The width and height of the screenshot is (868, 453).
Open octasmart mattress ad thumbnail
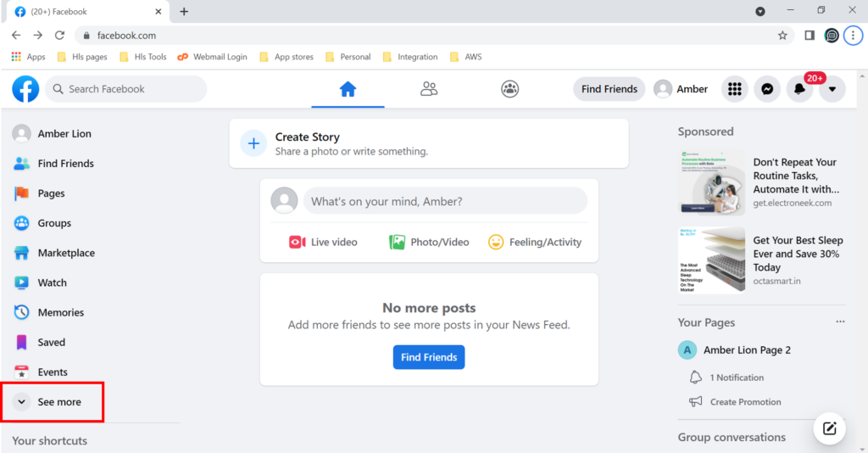711,260
